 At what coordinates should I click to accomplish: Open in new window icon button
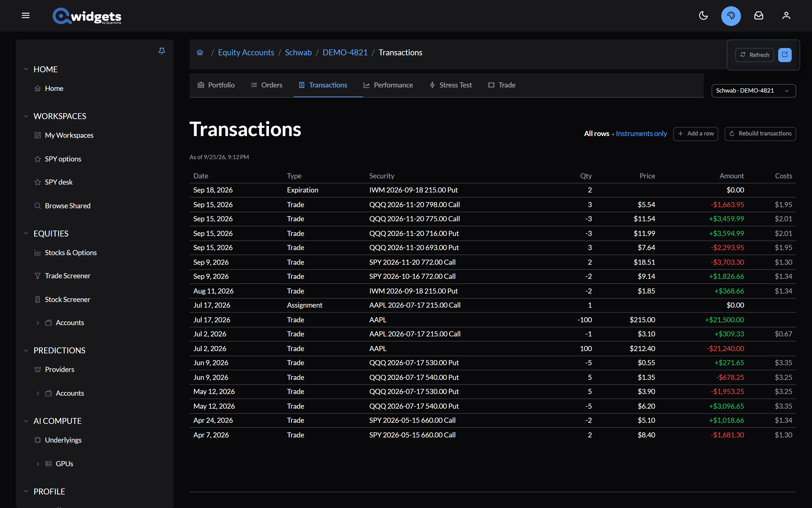coord(785,55)
